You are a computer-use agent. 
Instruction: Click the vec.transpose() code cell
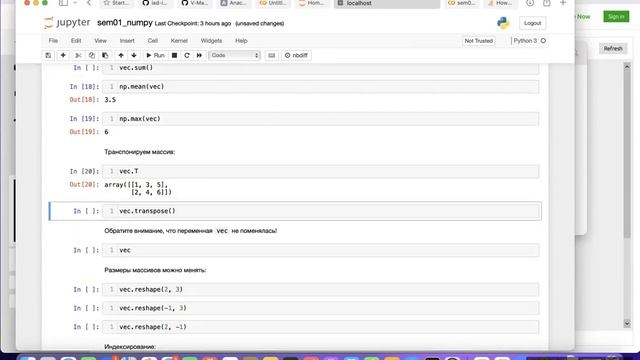tap(321, 211)
